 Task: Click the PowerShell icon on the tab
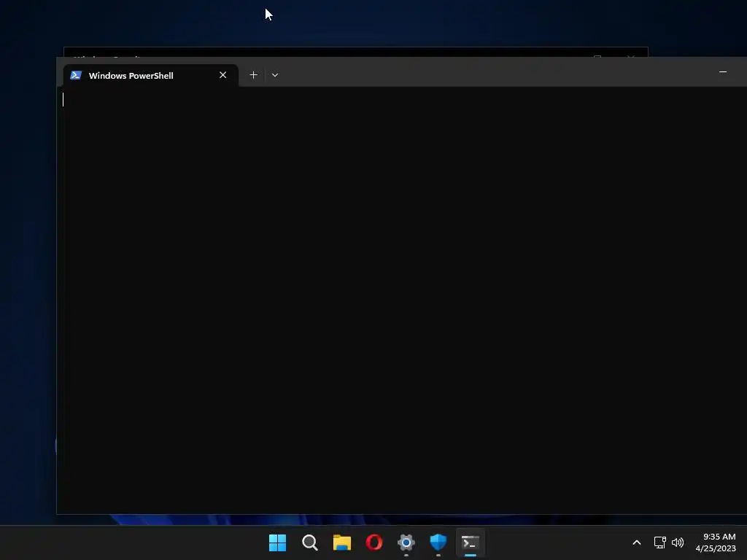pos(76,75)
